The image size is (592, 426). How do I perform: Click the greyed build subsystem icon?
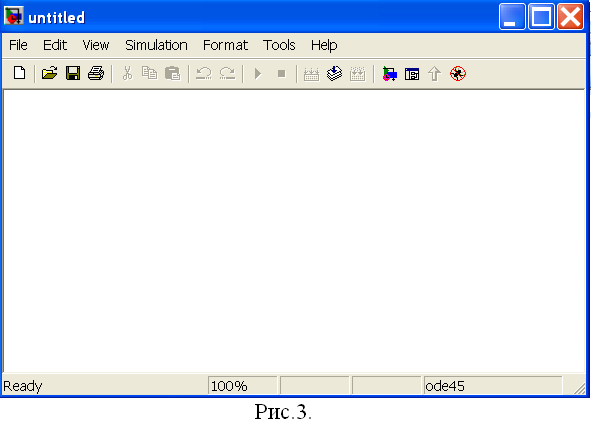pos(358,74)
